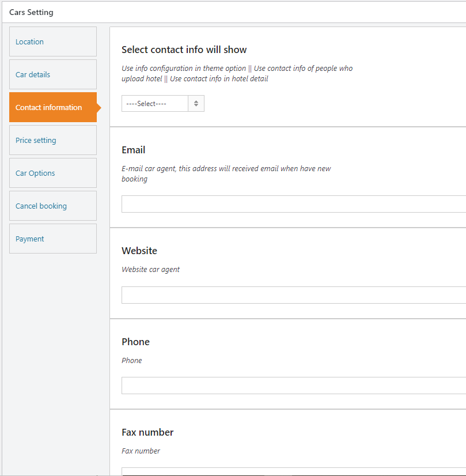Click into the Website text field
Viewport: 466px width, 476px height.
(x=294, y=295)
